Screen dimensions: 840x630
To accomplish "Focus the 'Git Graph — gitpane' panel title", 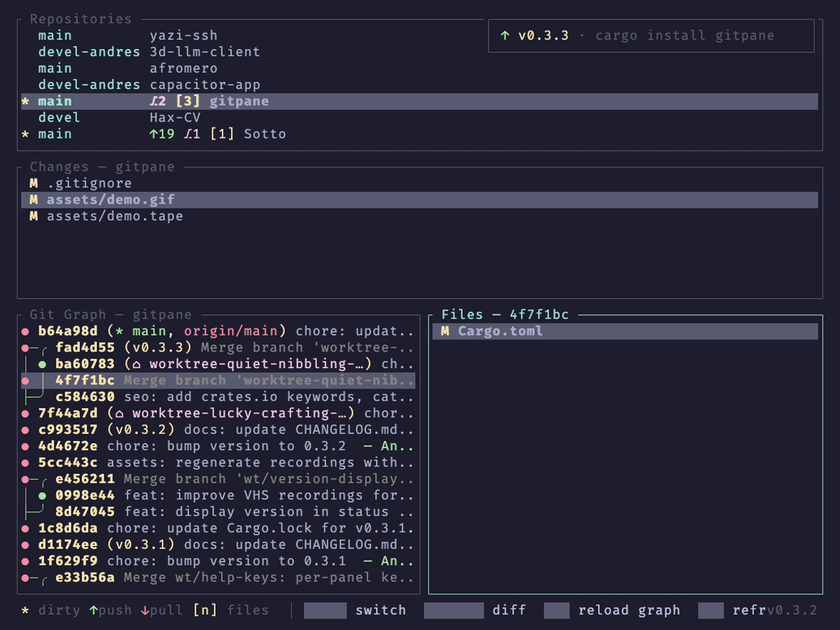I will point(111,314).
